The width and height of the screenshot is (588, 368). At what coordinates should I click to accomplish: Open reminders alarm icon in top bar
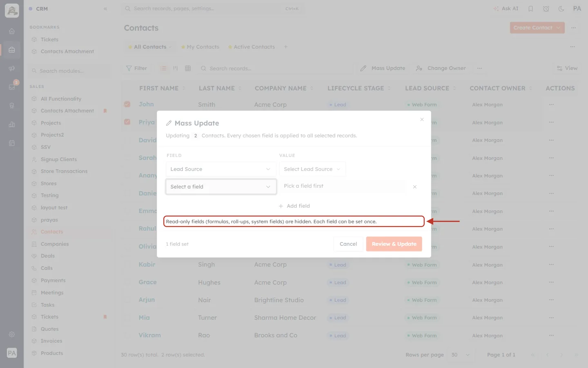pyautogui.click(x=546, y=9)
